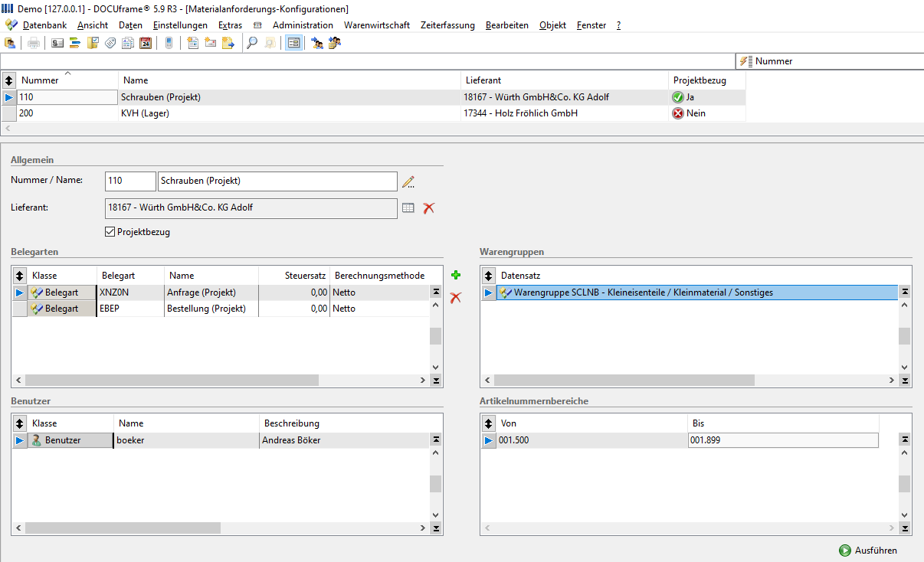Click the mobile phone toolbar icon
The image size is (924, 562).
pos(169,43)
